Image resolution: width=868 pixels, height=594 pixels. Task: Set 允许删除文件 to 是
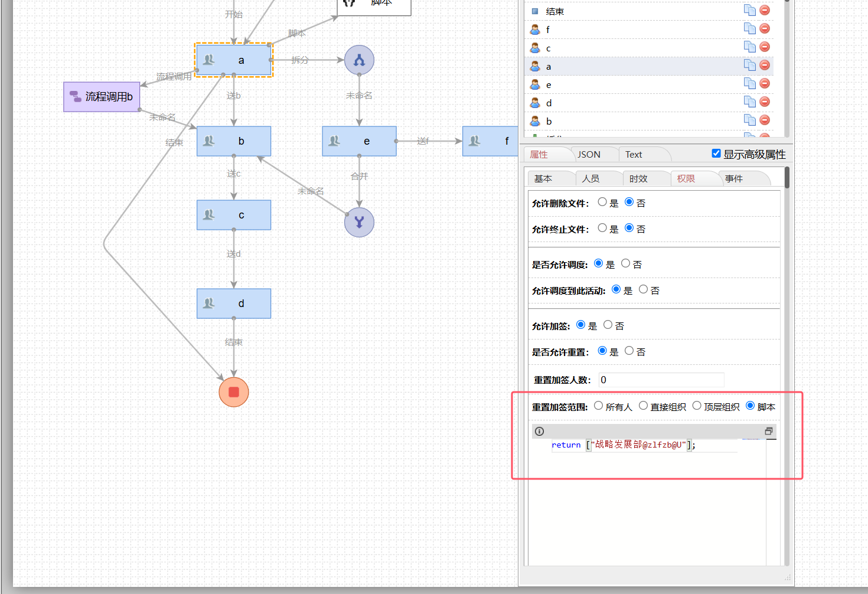(x=602, y=202)
